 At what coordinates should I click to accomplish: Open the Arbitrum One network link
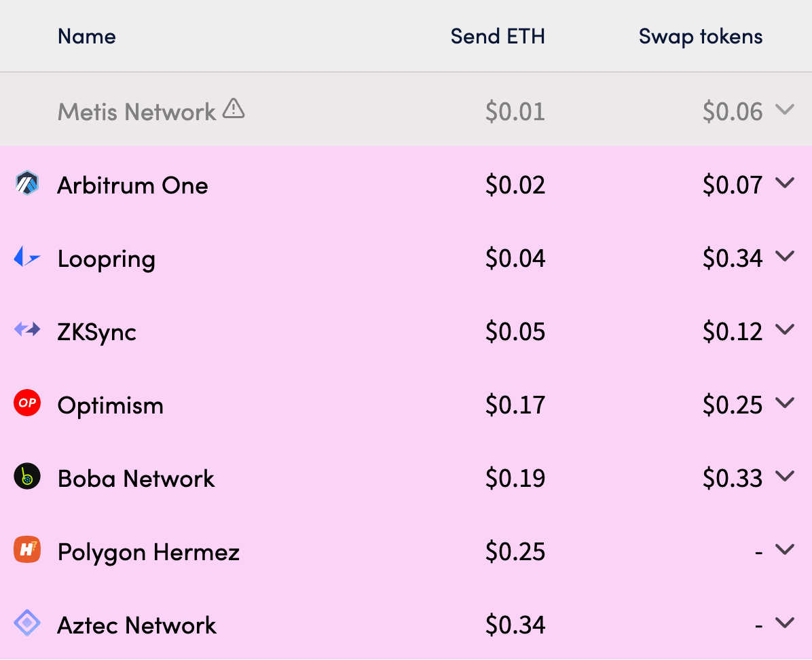click(132, 185)
